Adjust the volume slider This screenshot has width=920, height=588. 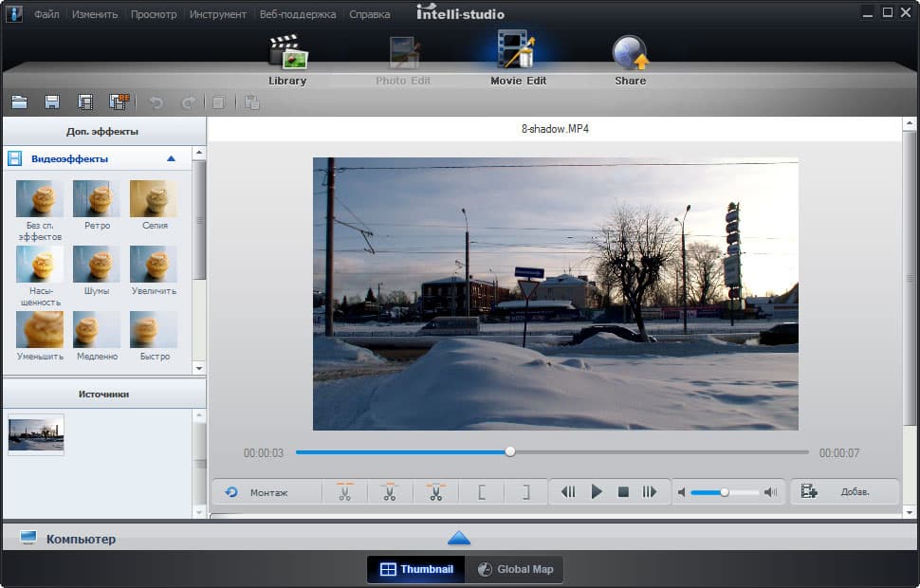tap(725, 492)
